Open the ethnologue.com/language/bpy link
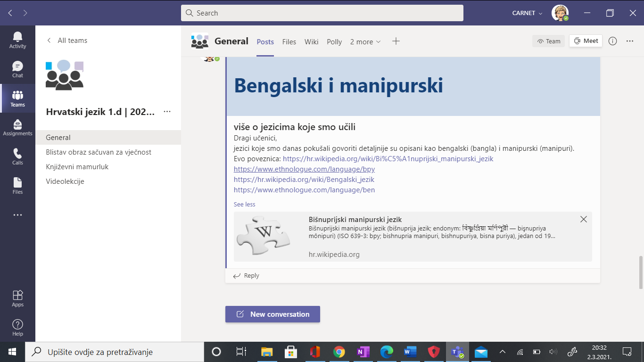Viewport: 644px width, 362px height. 304,169
